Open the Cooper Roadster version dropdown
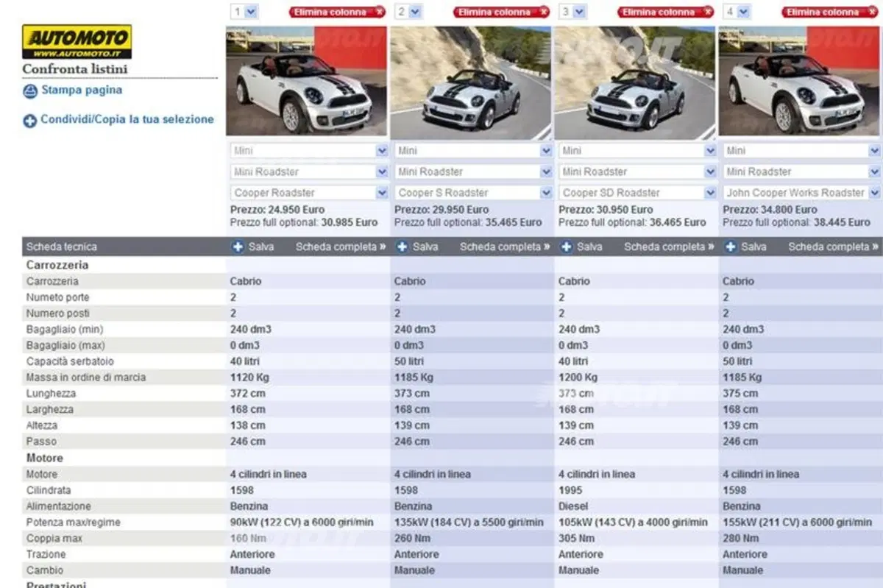The height and width of the screenshot is (588, 883). coord(309,193)
